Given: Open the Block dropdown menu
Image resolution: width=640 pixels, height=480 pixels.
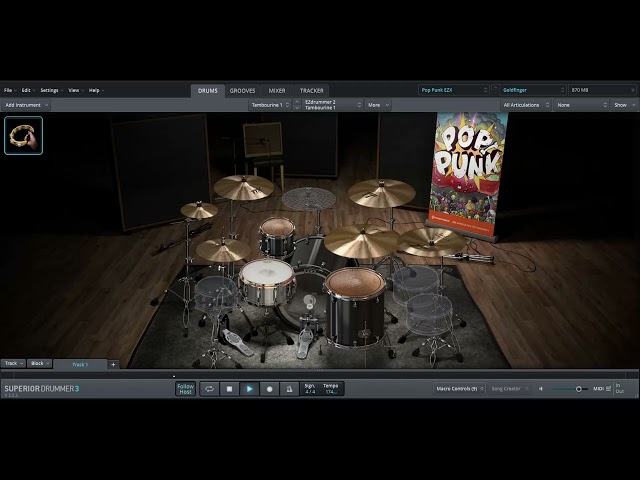Looking at the screenshot, I should [x=40, y=363].
